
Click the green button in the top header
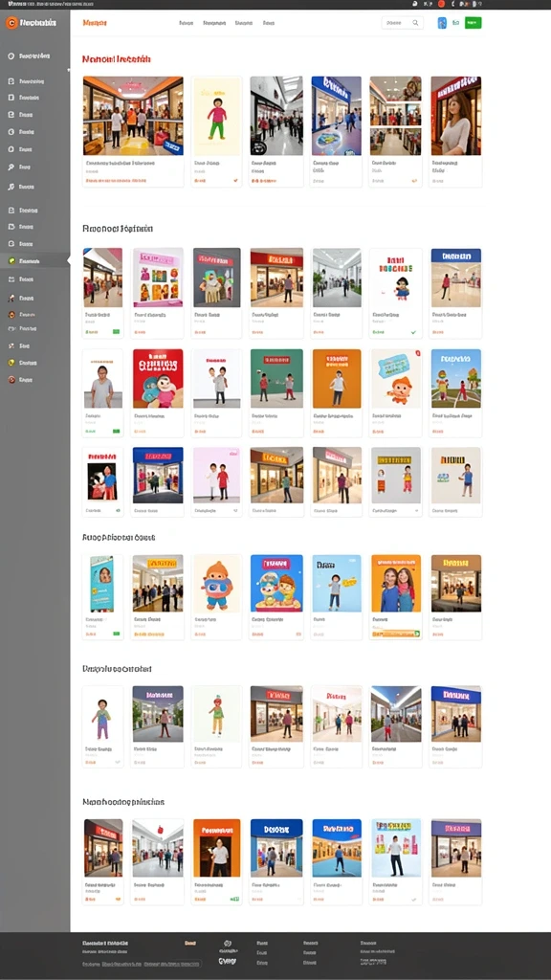point(474,23)
